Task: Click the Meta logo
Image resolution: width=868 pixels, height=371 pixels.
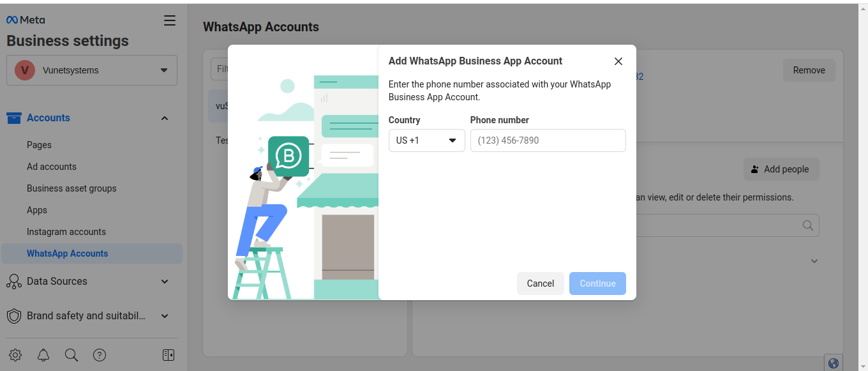Action: 26,20
